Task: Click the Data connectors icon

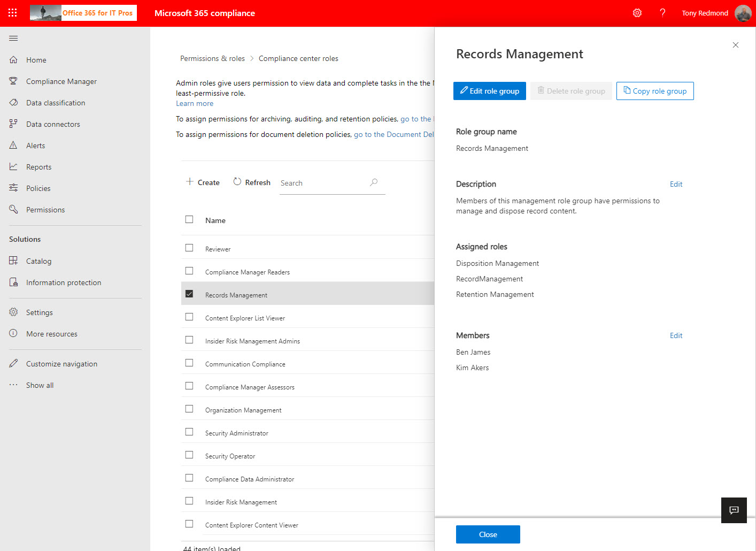Action: tap(13, 124)
